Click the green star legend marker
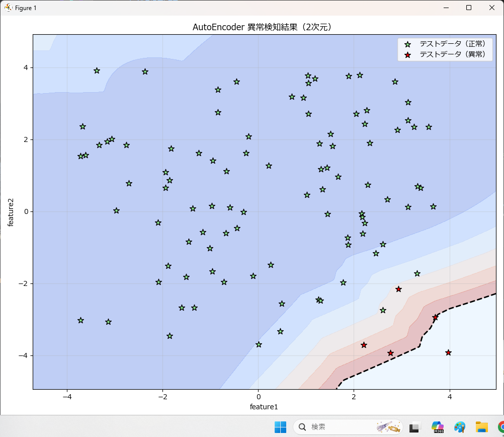This screenshot has height=437, width=504. coord(408,44)
